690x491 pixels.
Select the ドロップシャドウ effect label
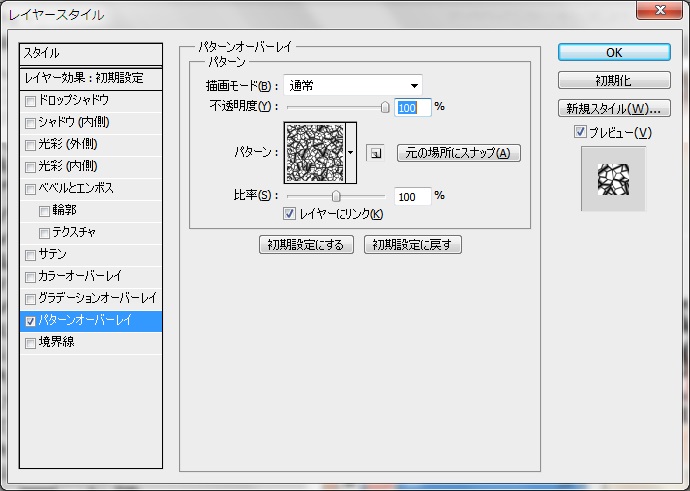click(x=73, y=100)
